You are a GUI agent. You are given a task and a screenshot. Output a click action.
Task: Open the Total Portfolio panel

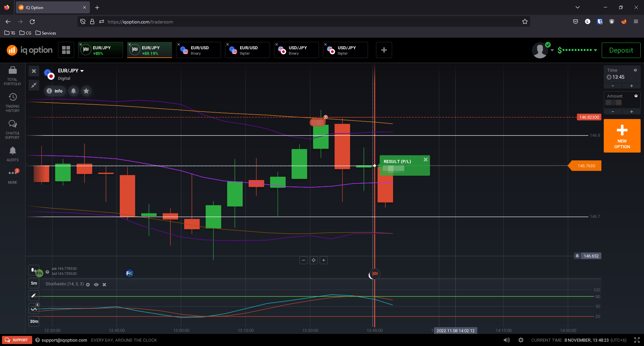[12, 76]
